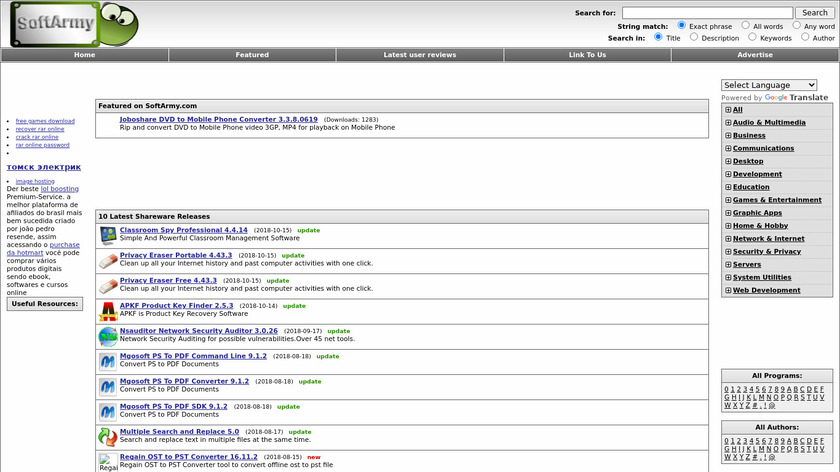Open the Privacy Eraser Free 4.43.3 link
This screenshot has width=840, height=472.
click(168, 280)
